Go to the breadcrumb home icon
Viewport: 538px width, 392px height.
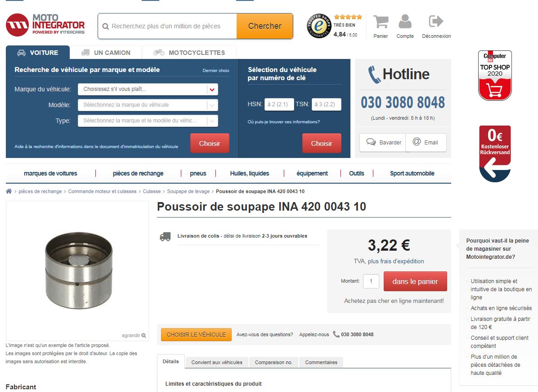click(9, 191)
